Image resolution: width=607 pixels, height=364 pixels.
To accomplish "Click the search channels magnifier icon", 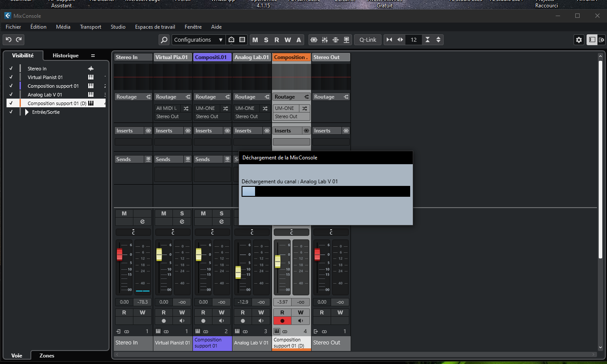I will point(164,40).
